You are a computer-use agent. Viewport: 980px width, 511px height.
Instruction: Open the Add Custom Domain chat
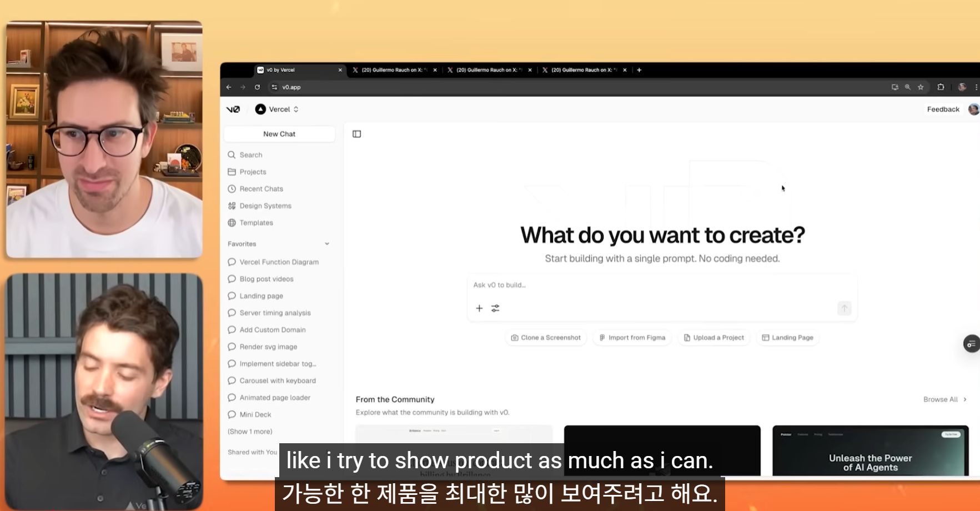(x=273, y=330)
